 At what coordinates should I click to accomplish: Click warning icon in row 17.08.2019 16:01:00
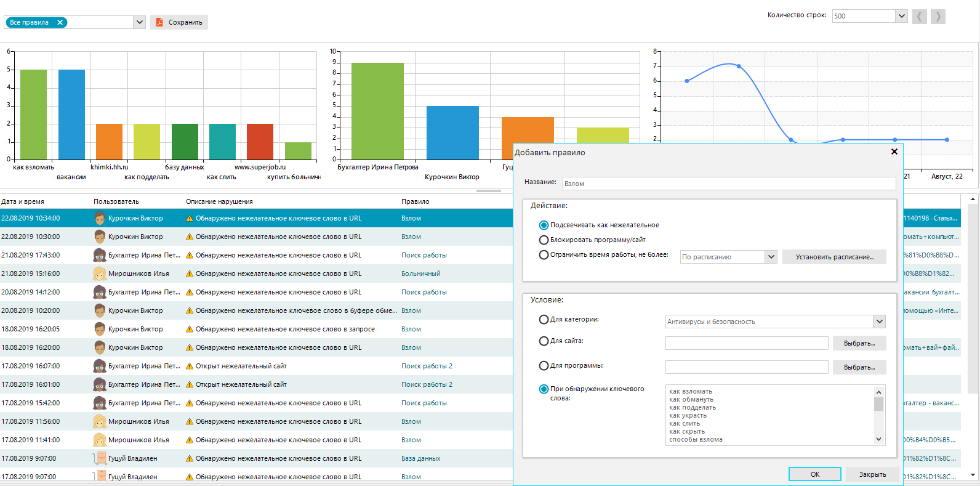(x=190, y=384)
